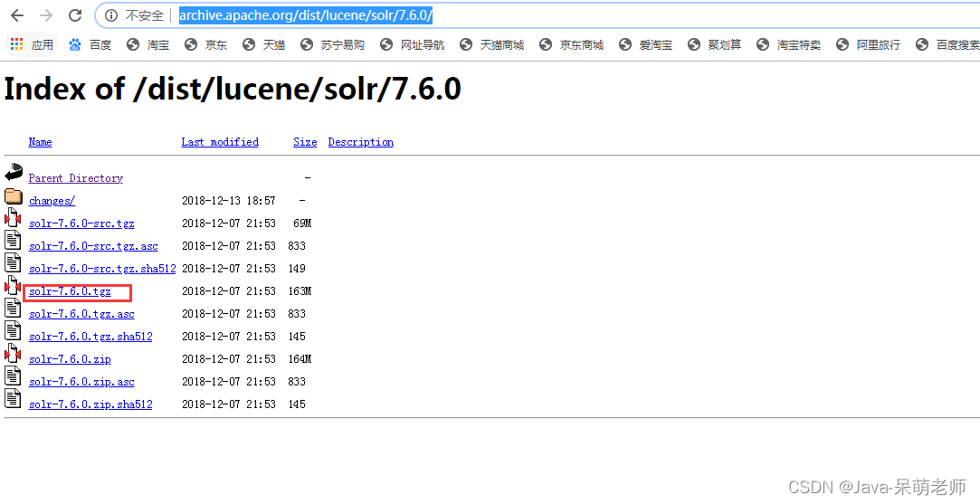Open the 天猫商城 bookmark

492,44
